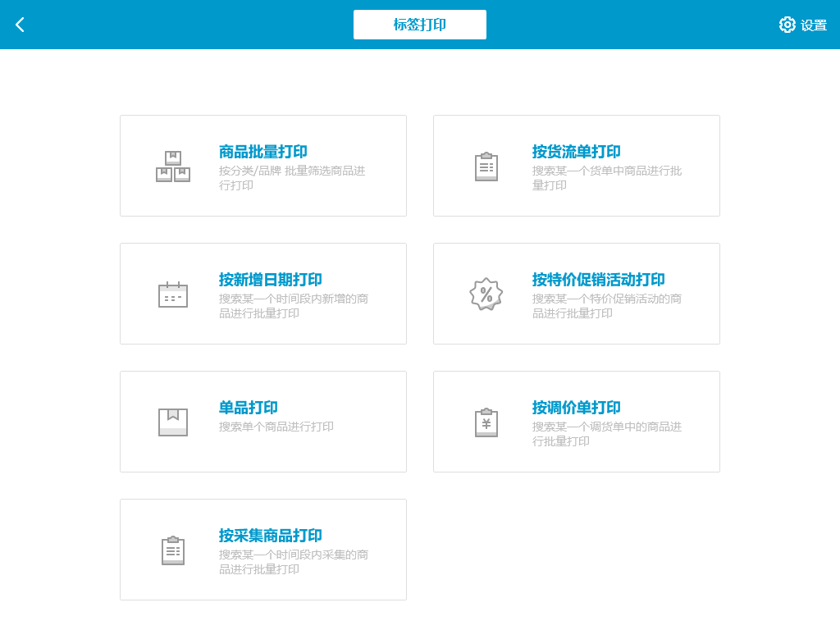This screenshot has width=840, height=630.
Task: Click the yen clipboard icon for 按调价单打印
Action: tap(486, 422)
